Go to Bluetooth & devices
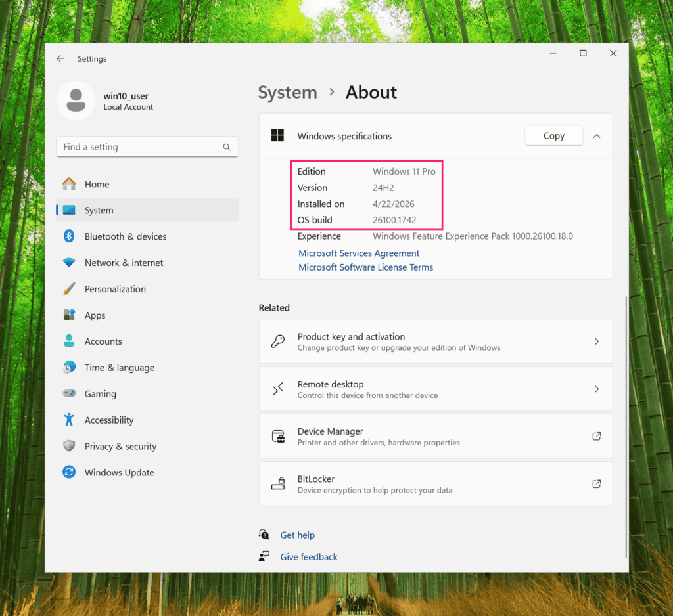The image size is (673, 616). coord(147,236)
